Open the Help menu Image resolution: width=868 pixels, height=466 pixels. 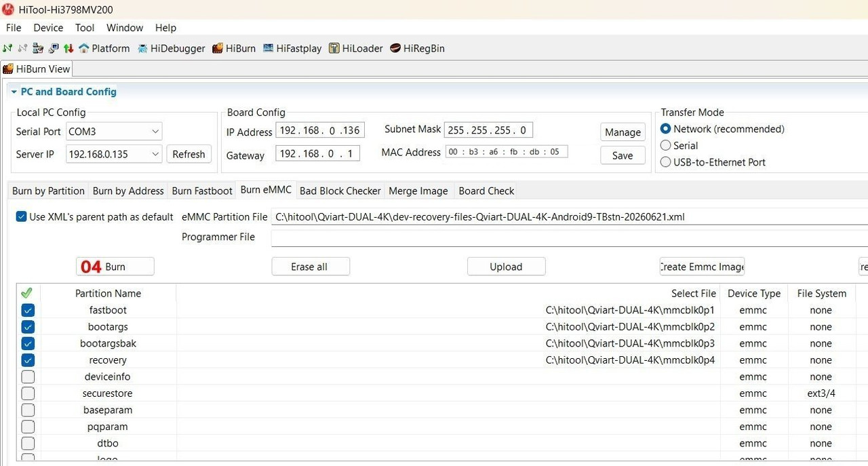(165, 28)
